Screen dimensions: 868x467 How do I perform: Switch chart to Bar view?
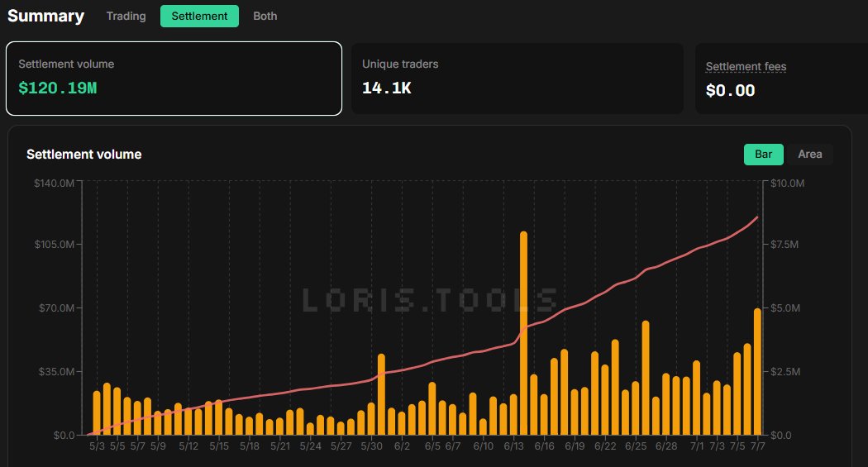763,155
